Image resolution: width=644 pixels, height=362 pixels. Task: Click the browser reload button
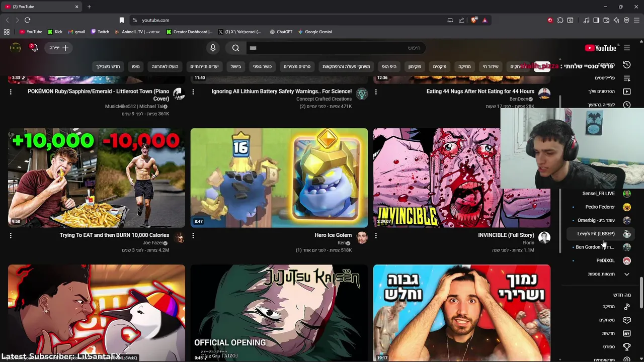(x=27, y=20)
